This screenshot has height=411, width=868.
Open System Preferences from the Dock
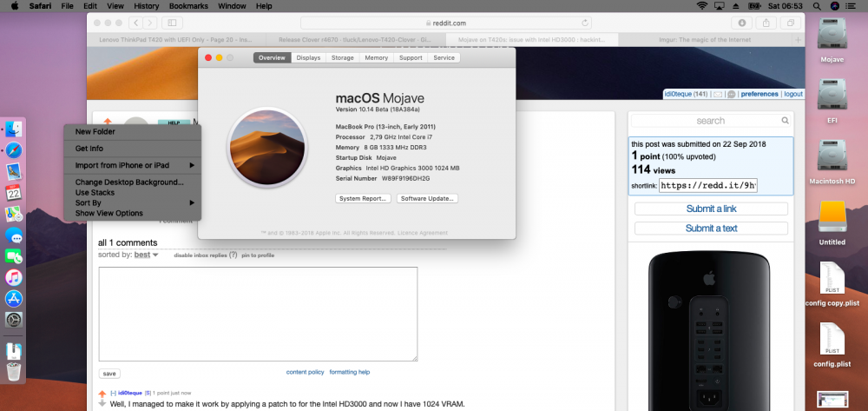point(14,320)
